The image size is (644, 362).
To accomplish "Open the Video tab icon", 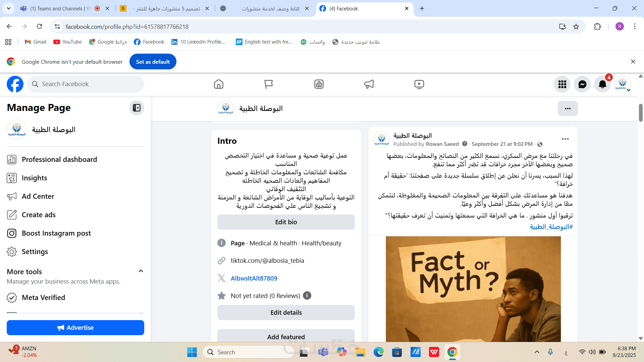I will [419, 84].
